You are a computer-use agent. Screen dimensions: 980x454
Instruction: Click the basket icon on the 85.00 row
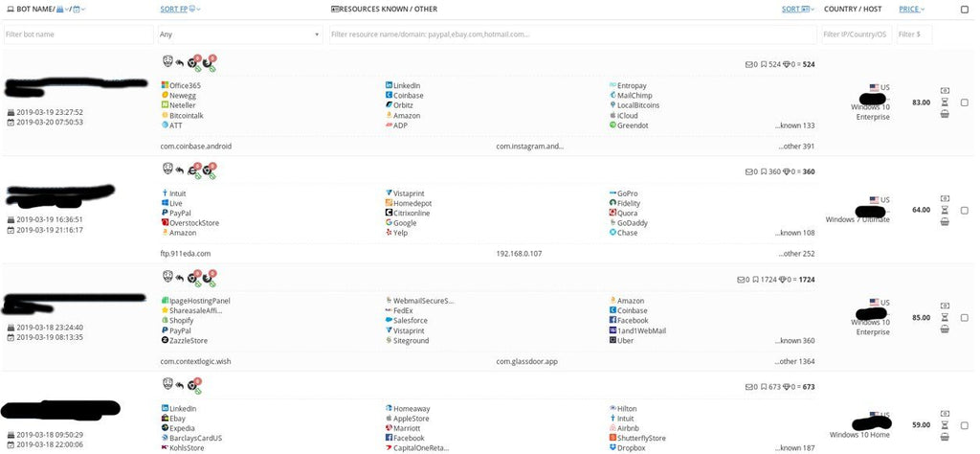click(945, 329)
